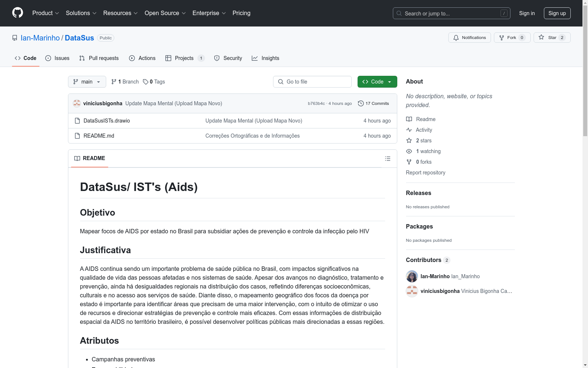This screenshot has width=588, height=368.
Task: Click the README book icon in the header
Action: 77,158
